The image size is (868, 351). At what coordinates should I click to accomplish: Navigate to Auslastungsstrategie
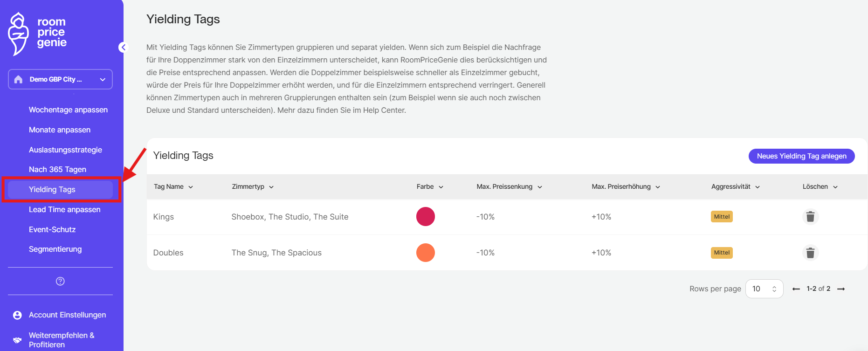65,150
